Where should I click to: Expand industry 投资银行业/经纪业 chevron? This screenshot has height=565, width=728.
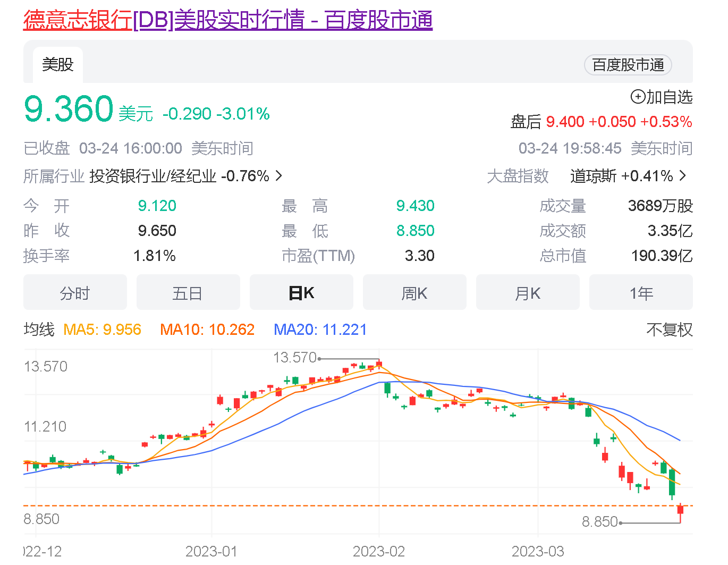(279, 175)
